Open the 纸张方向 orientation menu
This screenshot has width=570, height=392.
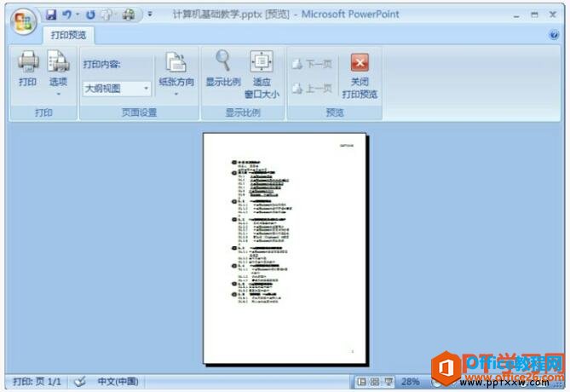(176, 74)
